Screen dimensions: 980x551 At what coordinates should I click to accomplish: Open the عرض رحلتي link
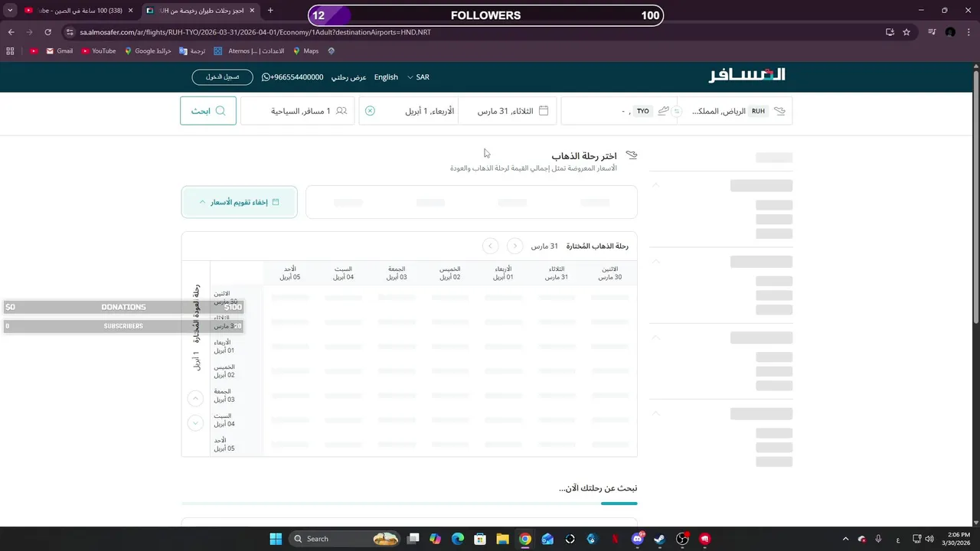(x=348, y=77)
